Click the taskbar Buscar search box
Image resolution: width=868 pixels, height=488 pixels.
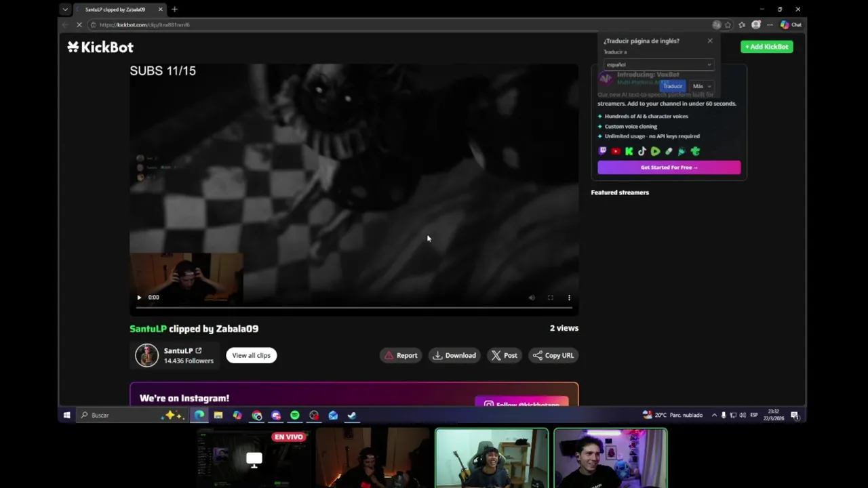click(x=132, y=415)
